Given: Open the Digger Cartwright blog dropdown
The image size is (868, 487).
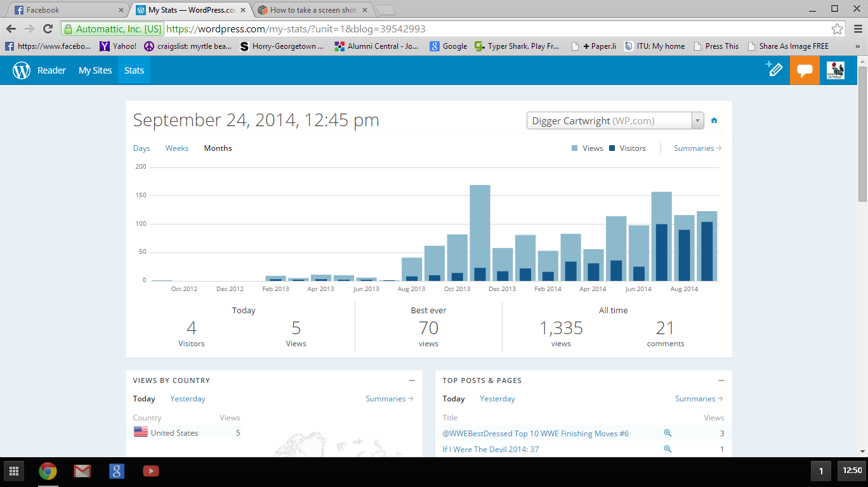Looking at the screenshot, I should (x=615, y=120).
